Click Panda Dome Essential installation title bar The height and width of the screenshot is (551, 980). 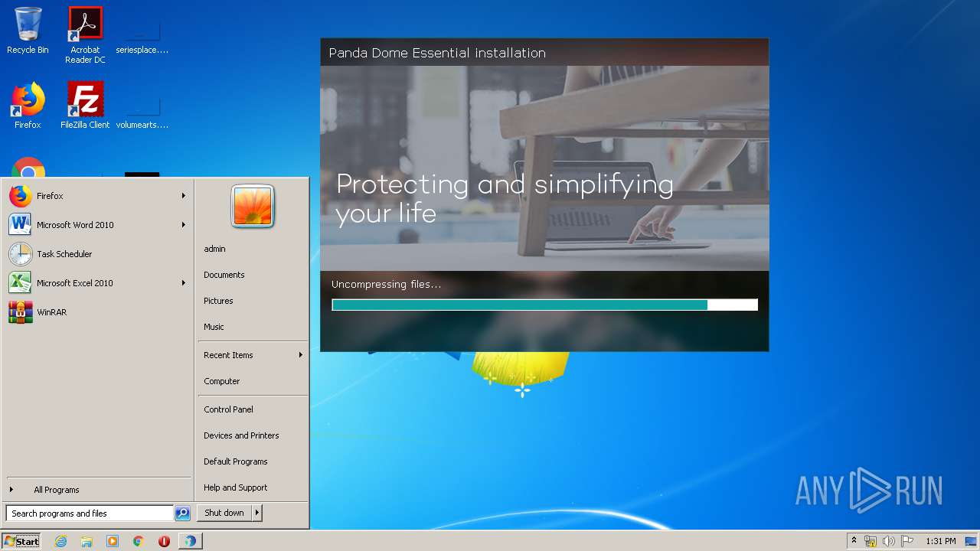coord(544,53)
